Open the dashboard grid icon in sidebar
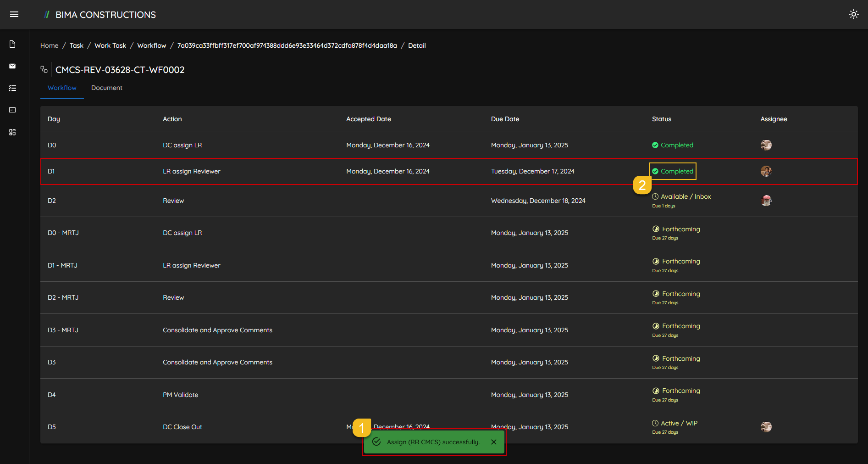868x464 pixels. [x=12, y=132]
